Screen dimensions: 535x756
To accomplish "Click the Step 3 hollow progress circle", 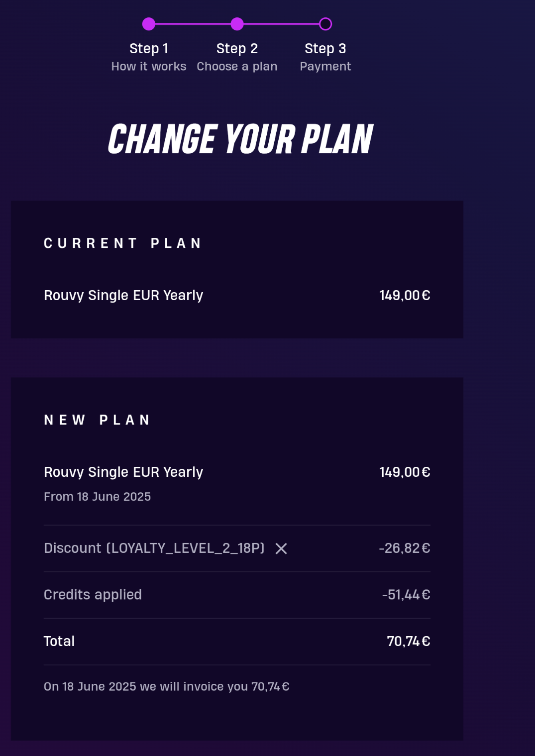I will click(325, 24).
